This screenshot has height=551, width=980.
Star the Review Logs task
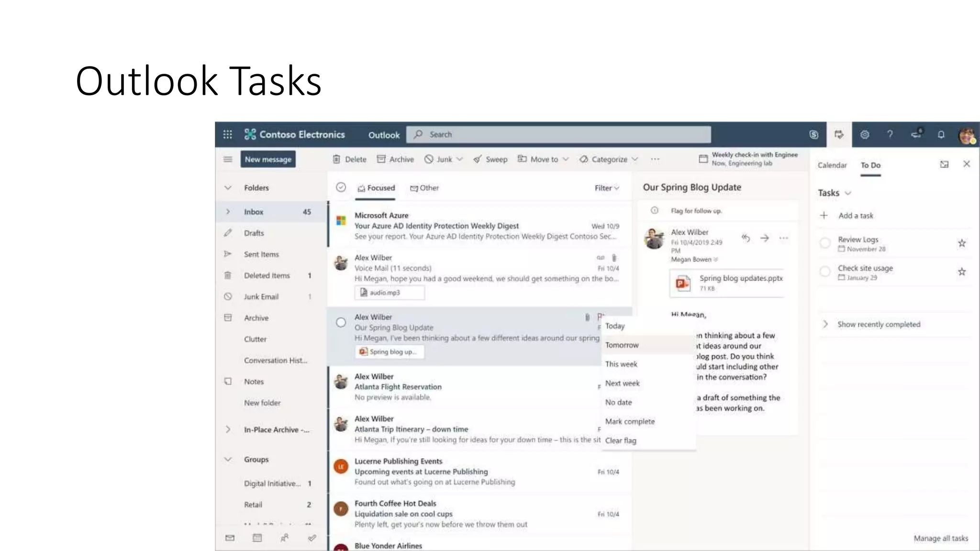(x=962, y=243)
